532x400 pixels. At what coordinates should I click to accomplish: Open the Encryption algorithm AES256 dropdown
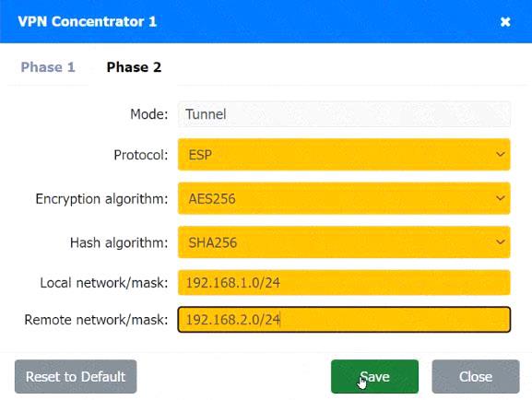coord(344,198)
